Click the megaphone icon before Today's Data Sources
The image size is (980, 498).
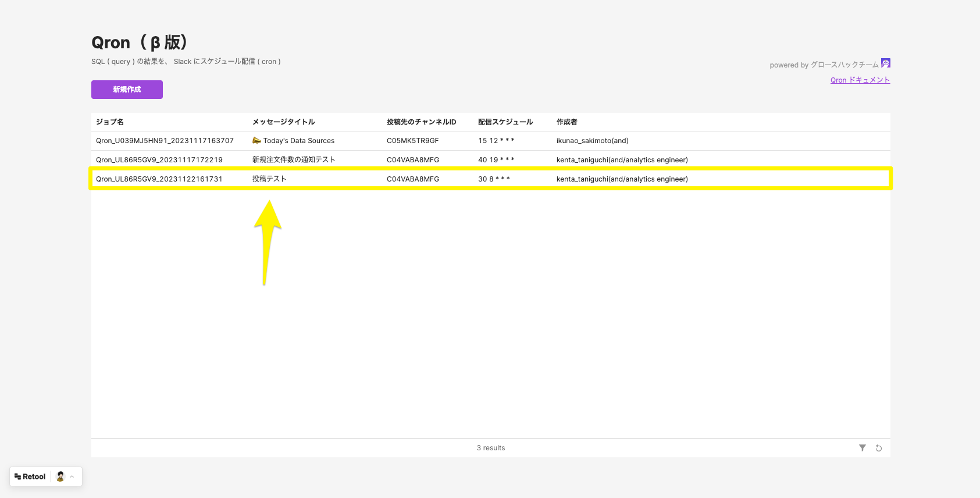[256, 141]
